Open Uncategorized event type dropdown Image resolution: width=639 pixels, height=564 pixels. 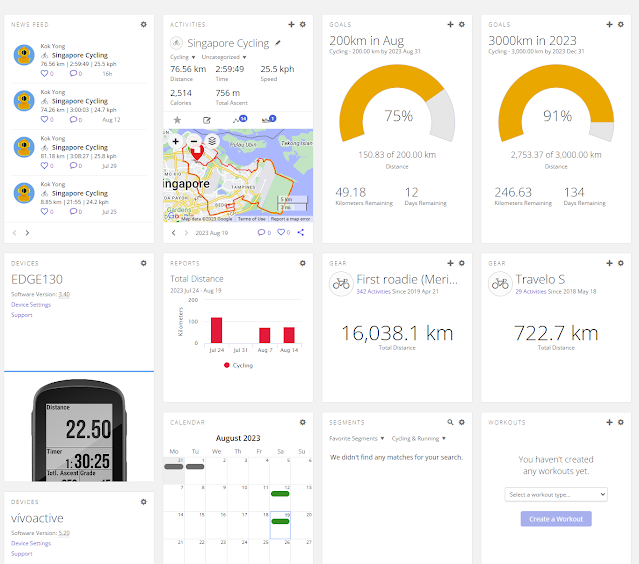pos(224,57)
